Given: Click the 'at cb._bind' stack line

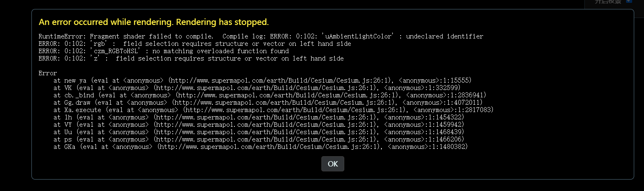Looking at the screenshot, I should click(x=270, y=95).
